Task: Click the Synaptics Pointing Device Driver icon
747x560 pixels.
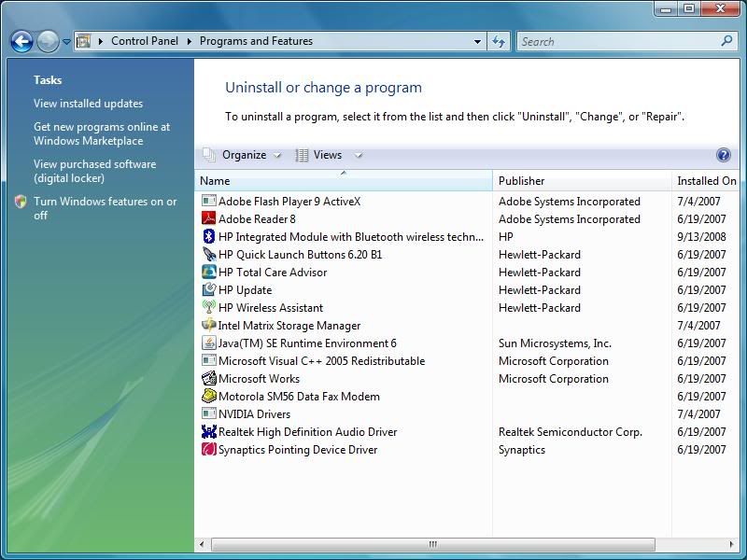Action: [x=208, y=449]
